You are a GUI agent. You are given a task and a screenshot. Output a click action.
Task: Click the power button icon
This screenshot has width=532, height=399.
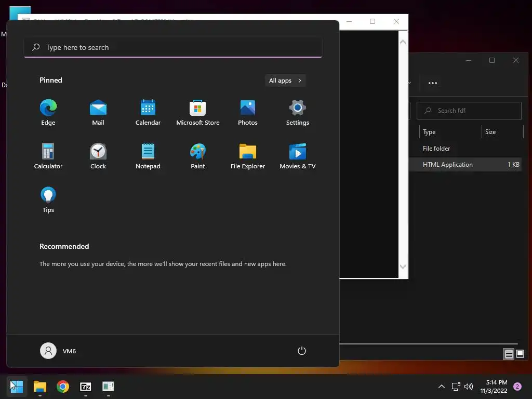point(302,351)
